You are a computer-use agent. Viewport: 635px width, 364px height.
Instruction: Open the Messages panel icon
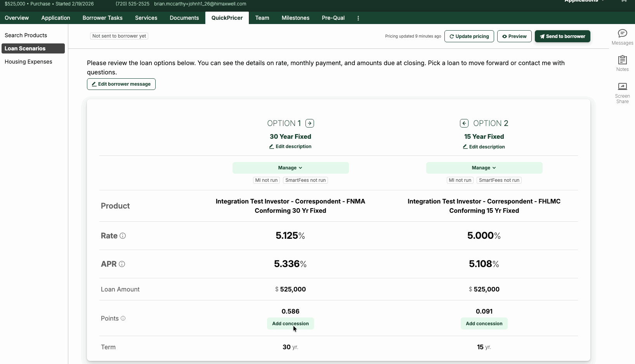point(622,34)
